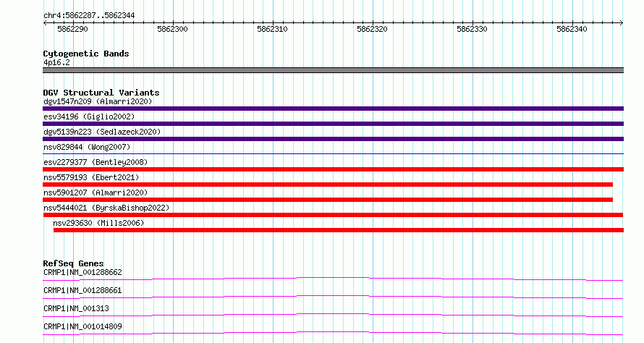Click the chr4:5862287..5862344 region label

pyautogui.click(x=89, y=15)
